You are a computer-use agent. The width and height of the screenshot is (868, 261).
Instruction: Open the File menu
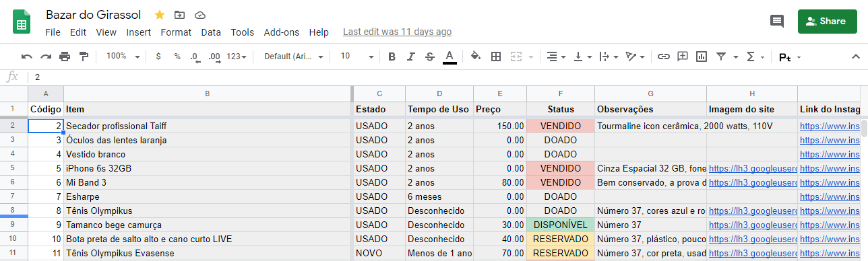pos(53,32)
